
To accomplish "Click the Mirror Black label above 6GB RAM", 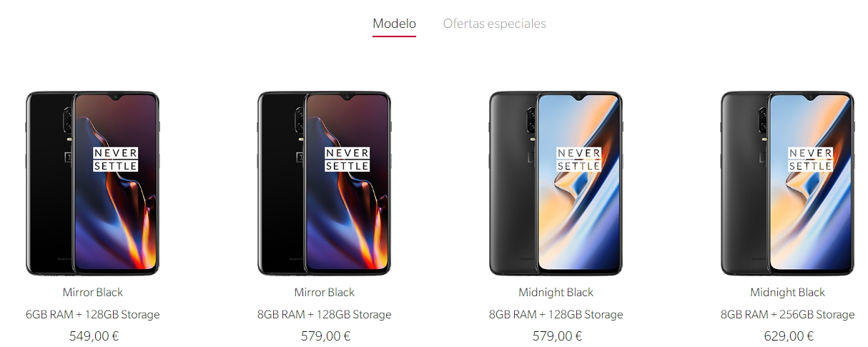I will pyautogui.click(x=93, y=293).
